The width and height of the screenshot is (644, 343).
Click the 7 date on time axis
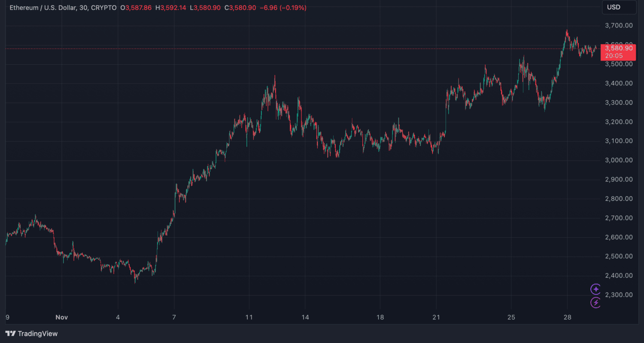[x=174, y=317]
